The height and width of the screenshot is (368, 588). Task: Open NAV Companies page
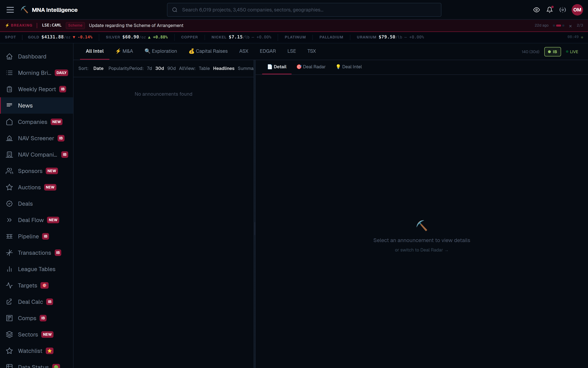pos(37,155)
